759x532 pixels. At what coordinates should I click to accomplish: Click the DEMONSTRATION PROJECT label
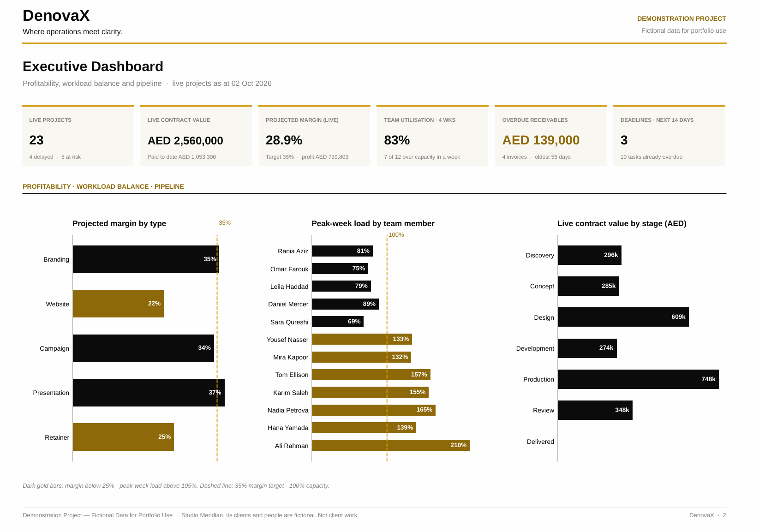coord(681,18)
